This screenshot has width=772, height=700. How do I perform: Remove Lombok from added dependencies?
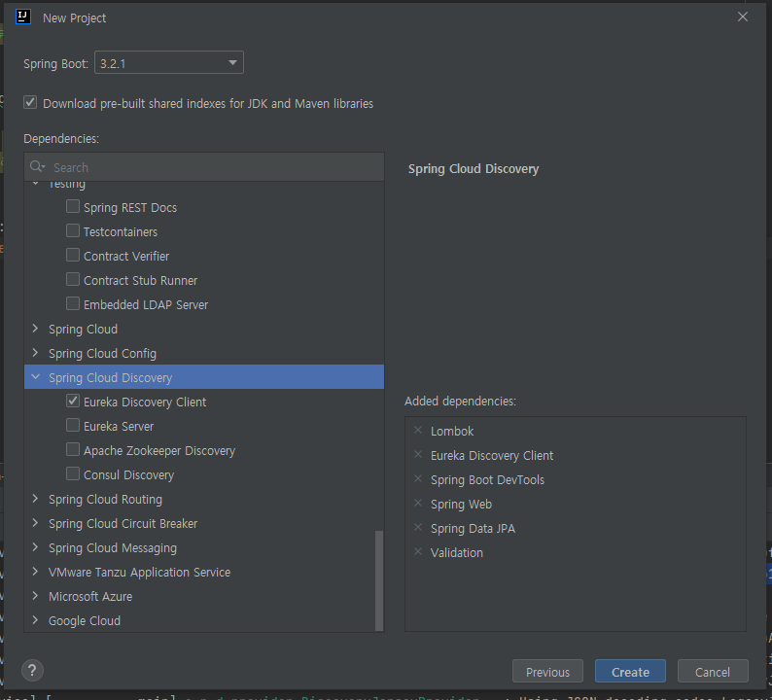(x=418, y=431)
